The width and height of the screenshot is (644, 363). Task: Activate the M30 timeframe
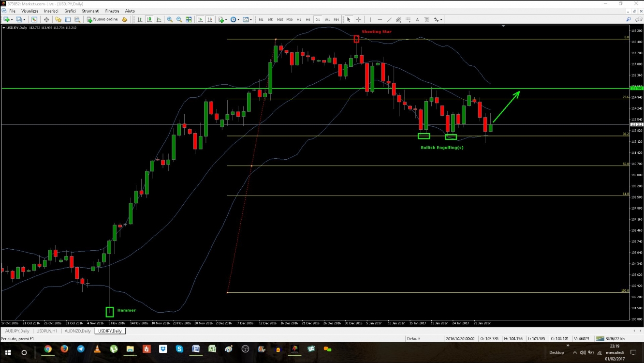pyautogui.click(x=289, y=19)
